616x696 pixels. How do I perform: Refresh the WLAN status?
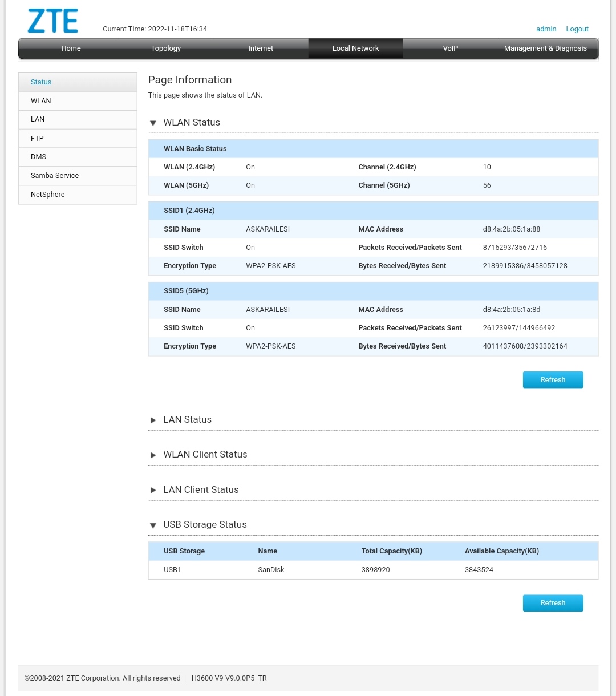tap(553, 380)
